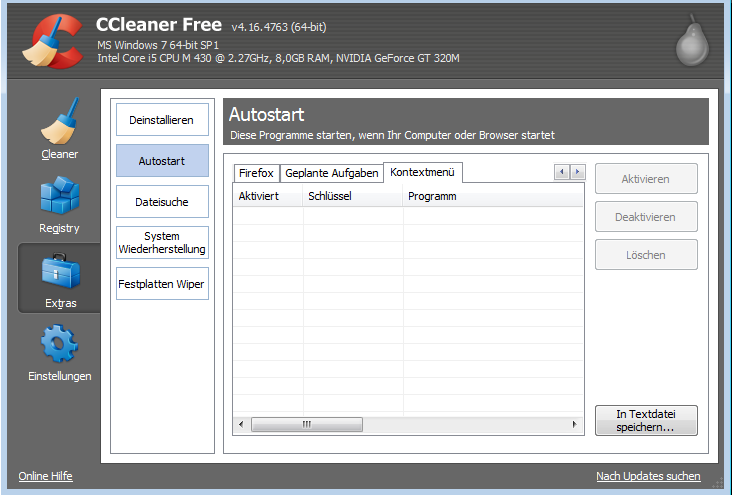Sort by the Programm column header
Image resolution: width=732 pixels, height=495 pixels.
click(x=493, y=196)
